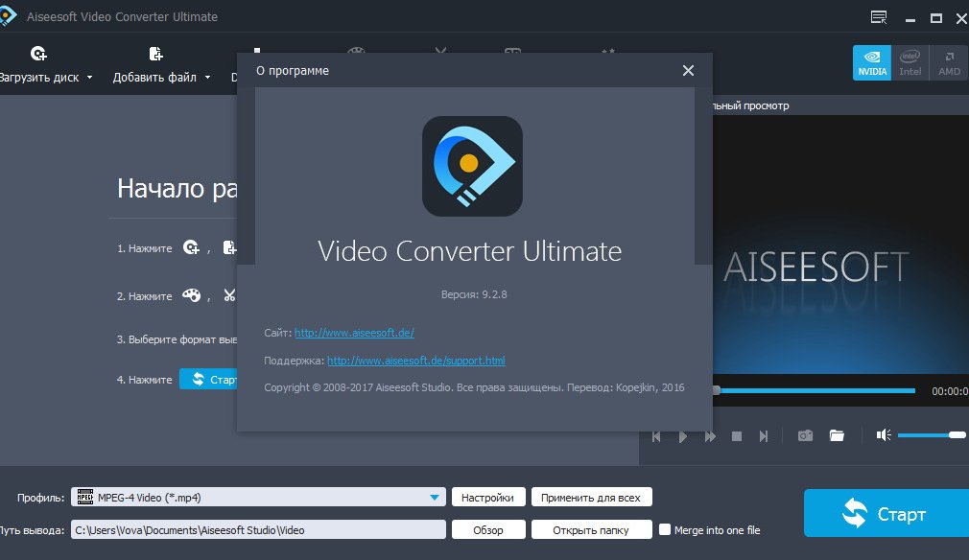Screen dimensions: 969x560
Task: Skip to previous item in preview player
Action: click(x=656, y=436)
